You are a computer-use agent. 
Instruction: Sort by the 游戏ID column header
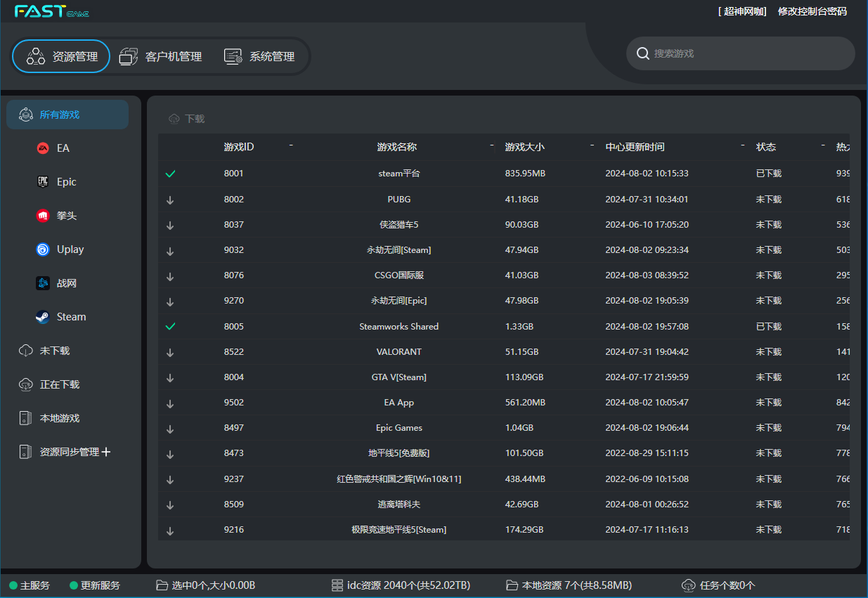click(x=239, y=147)
